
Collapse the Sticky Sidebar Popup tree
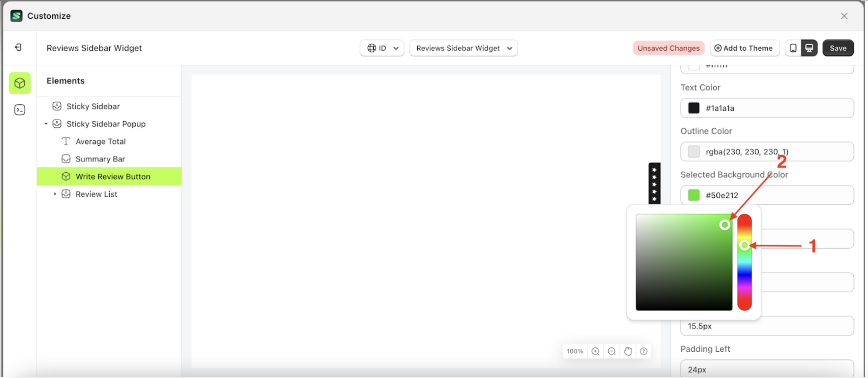(x=46, y=124)
